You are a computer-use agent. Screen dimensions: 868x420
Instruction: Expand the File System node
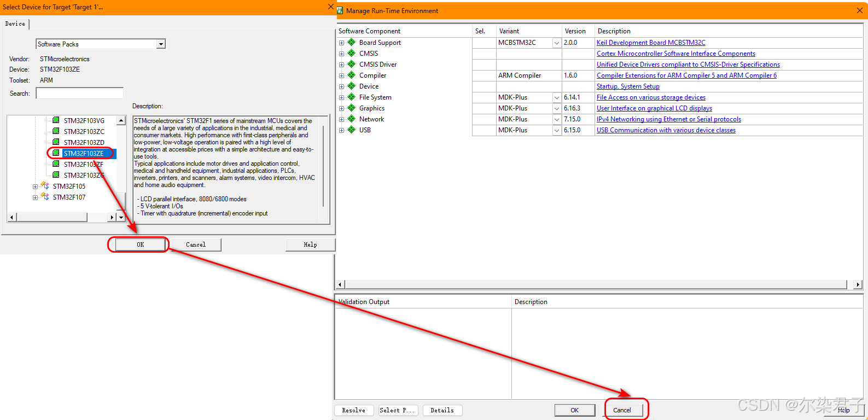pyautogui.click(x=341, y=97)
